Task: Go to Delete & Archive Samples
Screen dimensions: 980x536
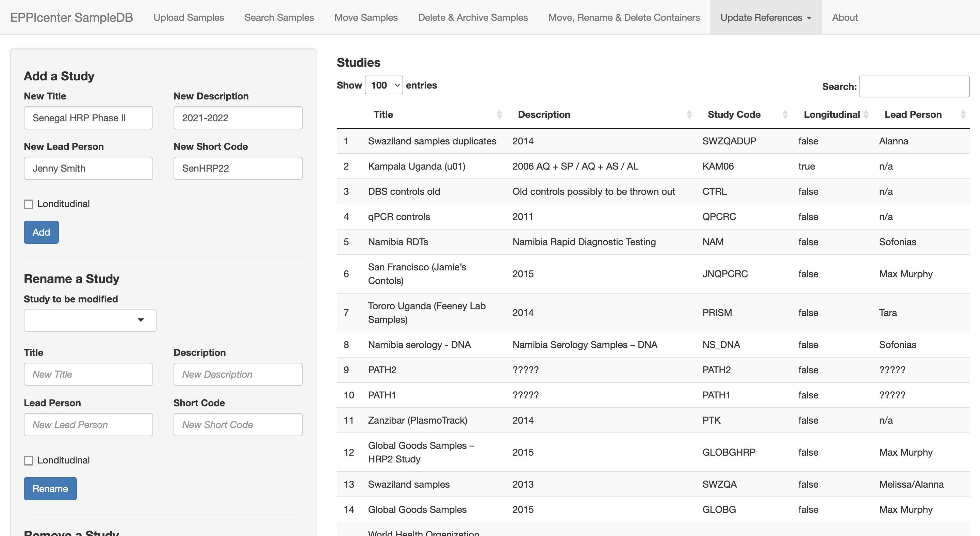Action: [x=473, y=17]
